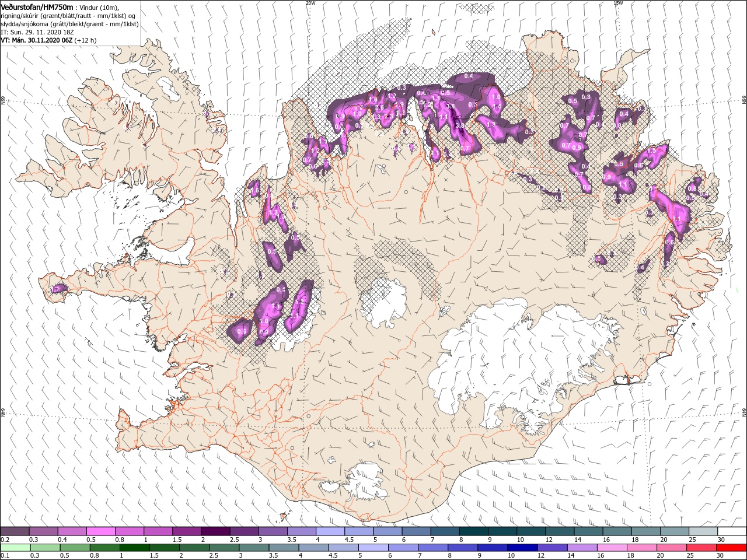Click the 0.1 label under the bottom legend row
The height and width of the screenshot is (560, 747).
click(5, 556)
